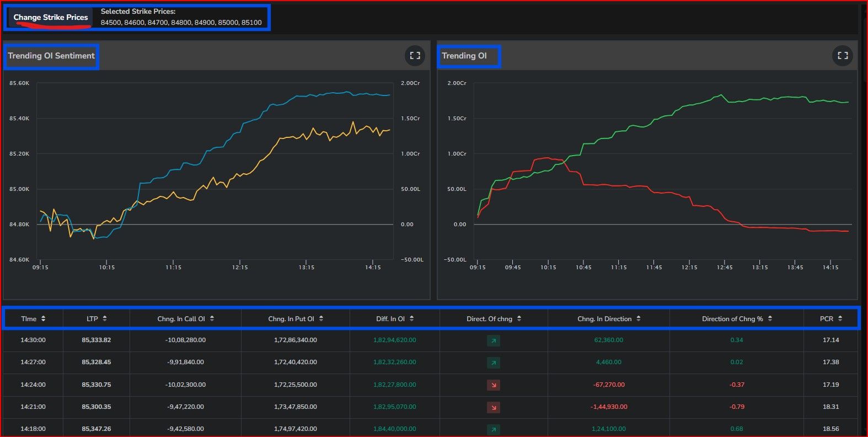
Task: Click the Change Strike Prices button
Action: (51, 18)
